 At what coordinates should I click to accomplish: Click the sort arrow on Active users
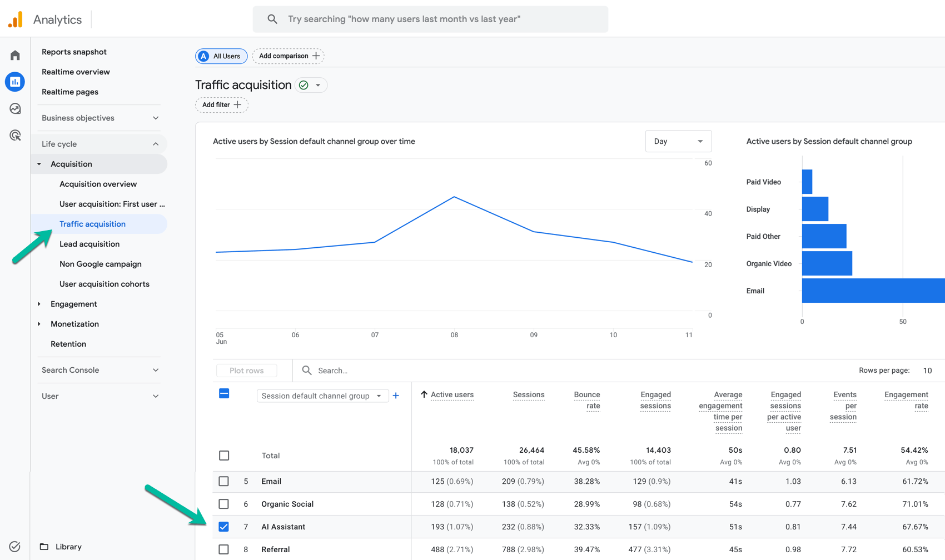pyautogui.click(x=424, y=394)
